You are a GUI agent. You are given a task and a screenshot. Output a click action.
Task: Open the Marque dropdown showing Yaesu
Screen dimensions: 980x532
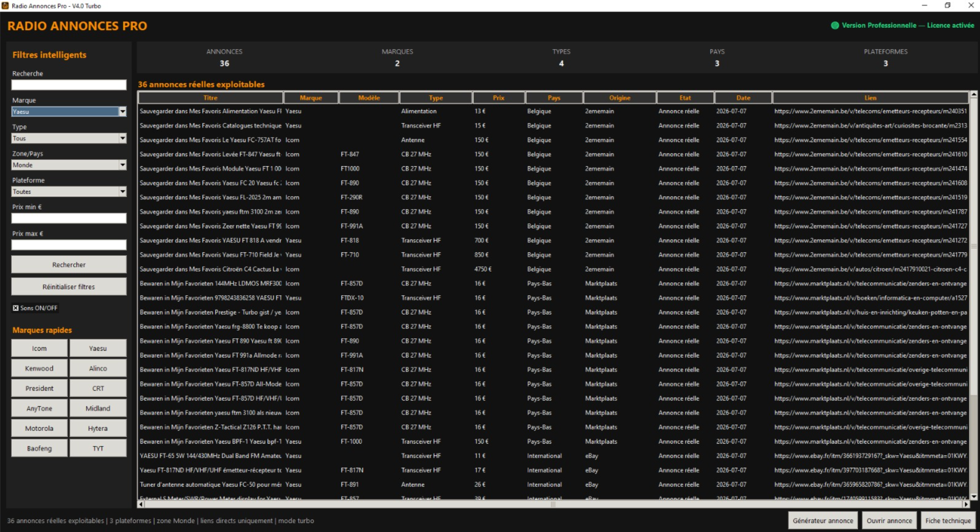[122, 112]
